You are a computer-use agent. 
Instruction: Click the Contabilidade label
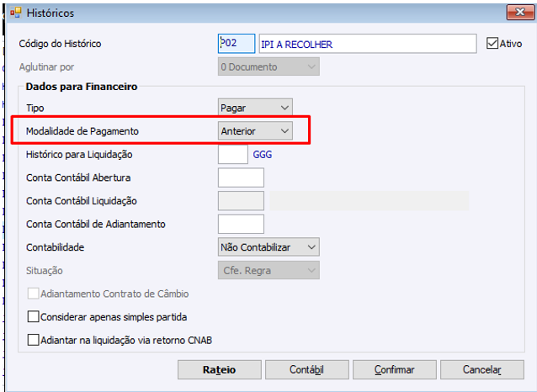[56, 247]
